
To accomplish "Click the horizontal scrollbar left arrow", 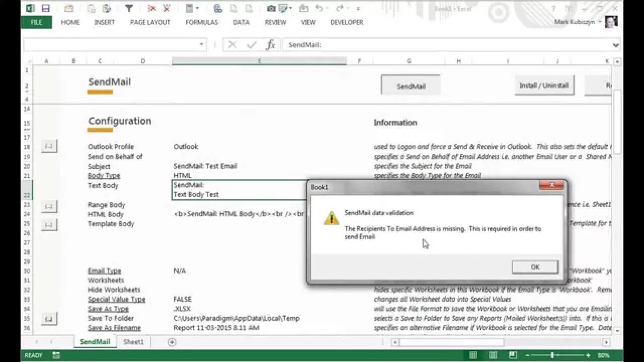I will click(x=395, y=342).
